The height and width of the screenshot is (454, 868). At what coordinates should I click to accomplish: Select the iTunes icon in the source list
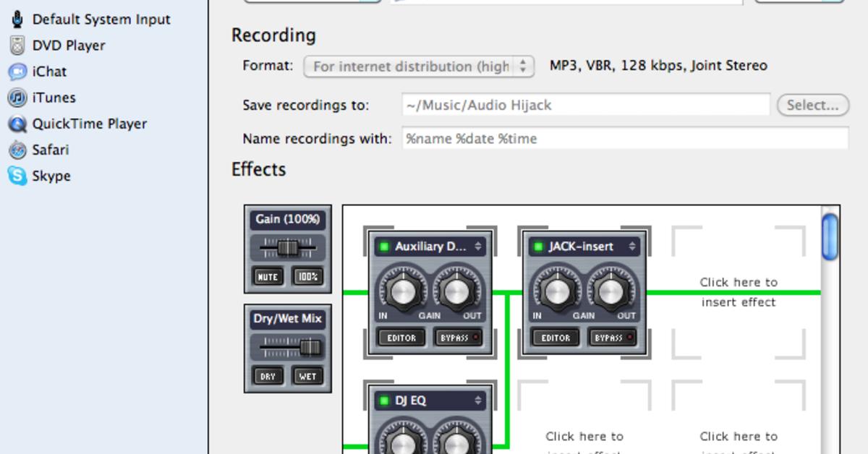click(x=17, y=98)
